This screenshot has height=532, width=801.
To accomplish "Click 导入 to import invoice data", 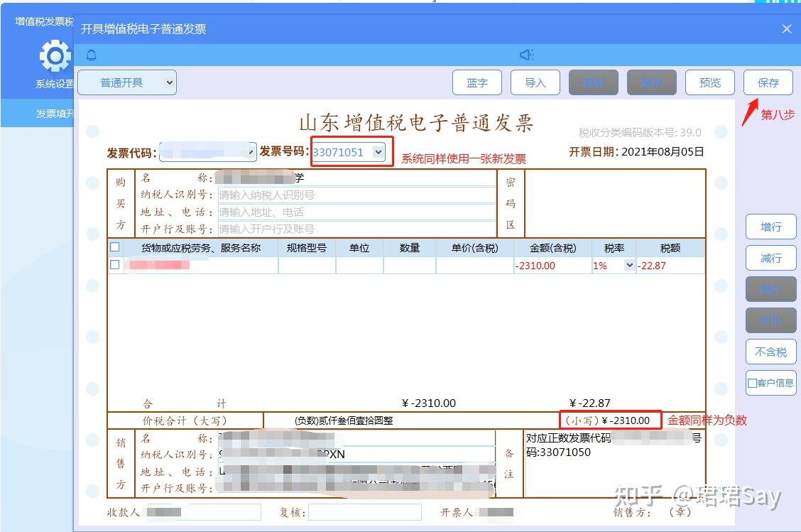I will tap(535, 82).
